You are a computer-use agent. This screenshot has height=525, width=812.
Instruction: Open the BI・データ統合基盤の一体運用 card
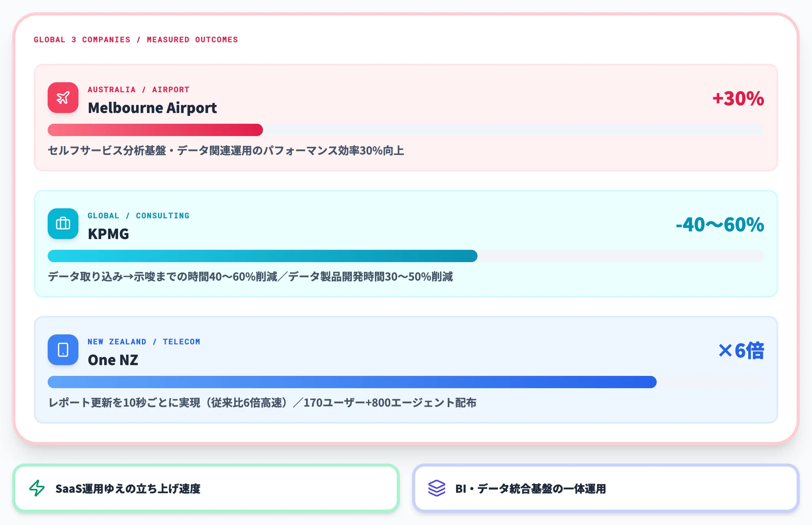606,488
